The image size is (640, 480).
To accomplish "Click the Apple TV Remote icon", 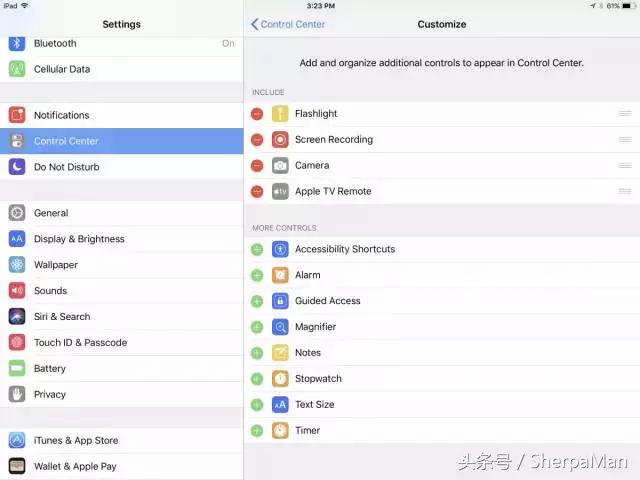I will pos(280,191).
